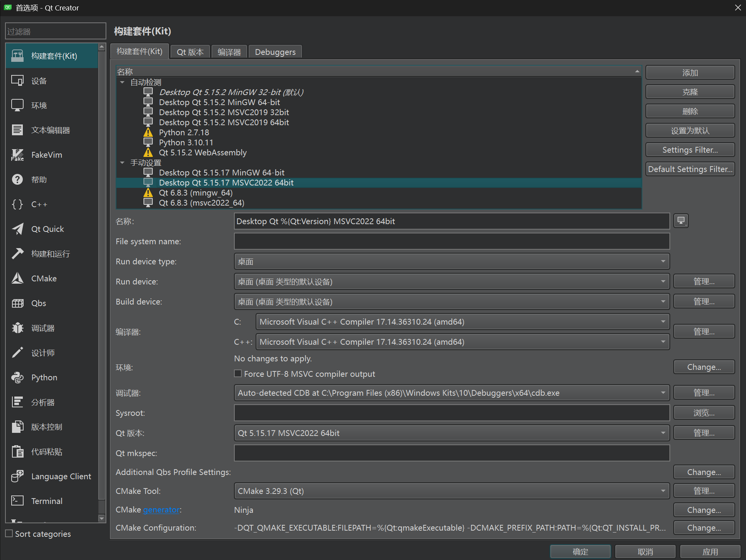Open the Qbs settings icon
The height and width of the screenshot is (560, 746).
17,303
